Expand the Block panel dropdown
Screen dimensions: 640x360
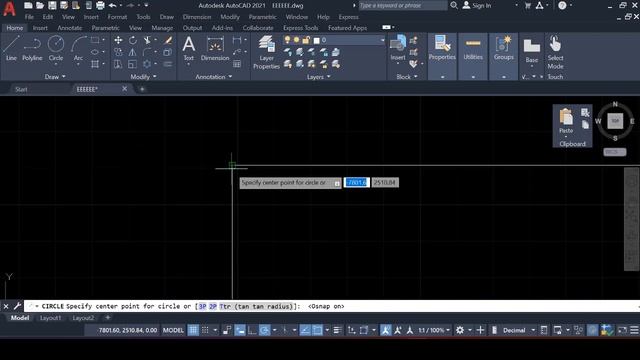(407, 77)
